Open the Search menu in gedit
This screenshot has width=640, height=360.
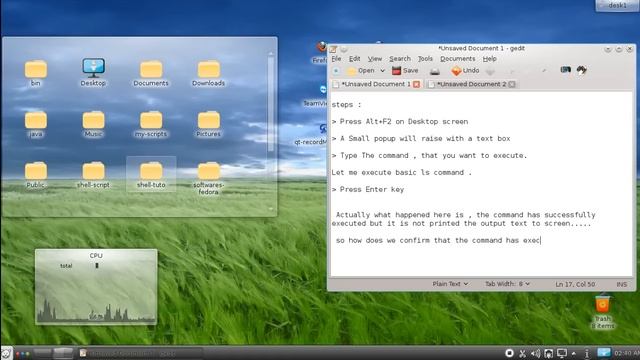click(x=400, y=59)
